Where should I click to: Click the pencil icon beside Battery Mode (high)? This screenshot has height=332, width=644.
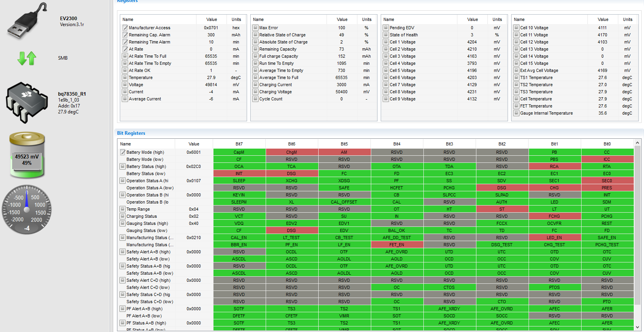tap(123, 152)
